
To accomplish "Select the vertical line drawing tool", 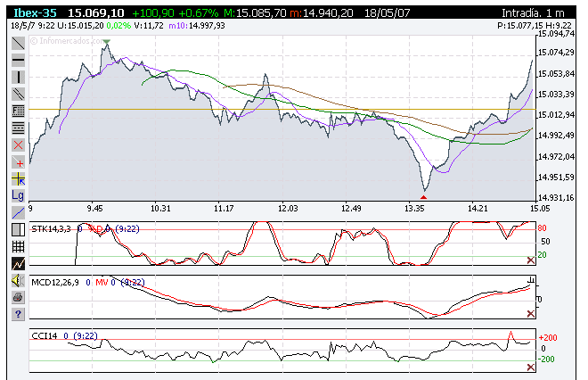I will click(x=18, y=77).
